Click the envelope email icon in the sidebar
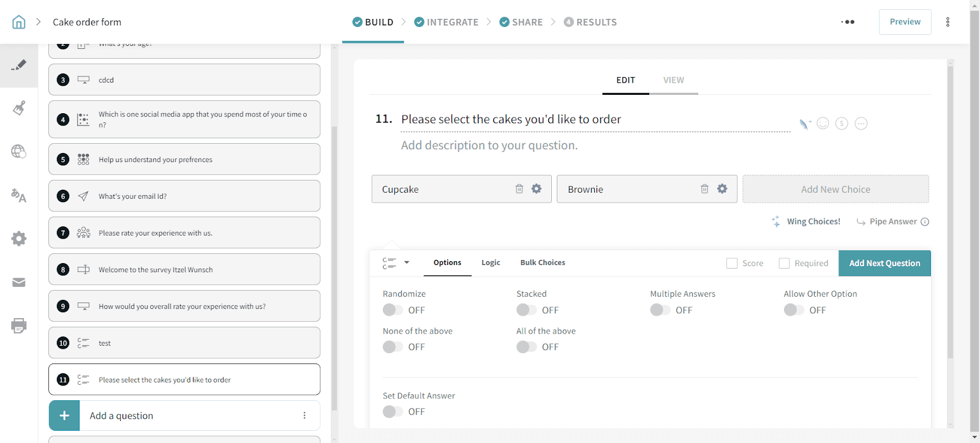This screenshot has height=443, width=980. click(x=19, y=282)
